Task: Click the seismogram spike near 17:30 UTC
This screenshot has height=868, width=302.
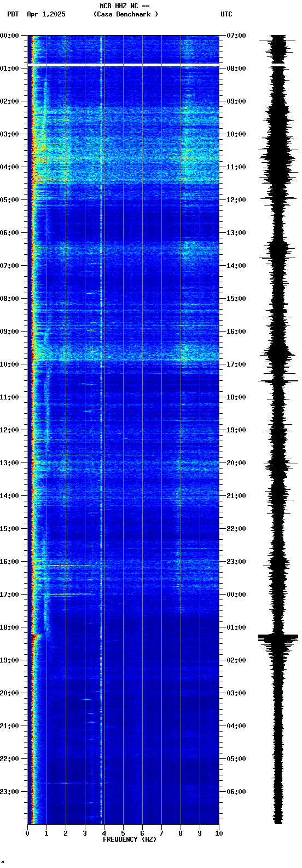Action: tap(278, 381)
